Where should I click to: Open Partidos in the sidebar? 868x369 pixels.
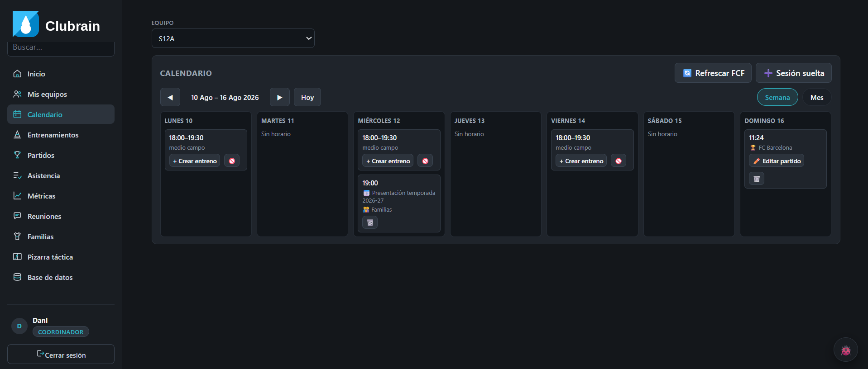click(61, 155)
